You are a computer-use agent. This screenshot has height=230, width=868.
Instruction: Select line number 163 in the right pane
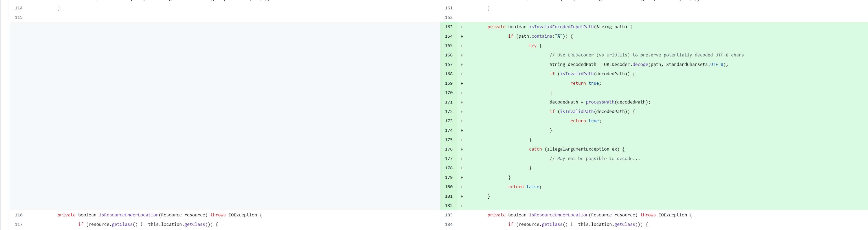pos(448,27)
